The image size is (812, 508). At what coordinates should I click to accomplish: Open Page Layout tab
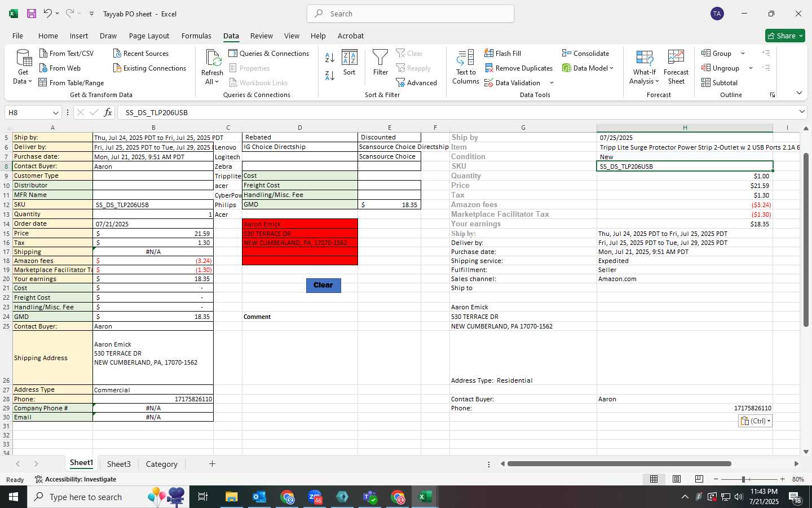pyautogui.click(x=149, y=36)
